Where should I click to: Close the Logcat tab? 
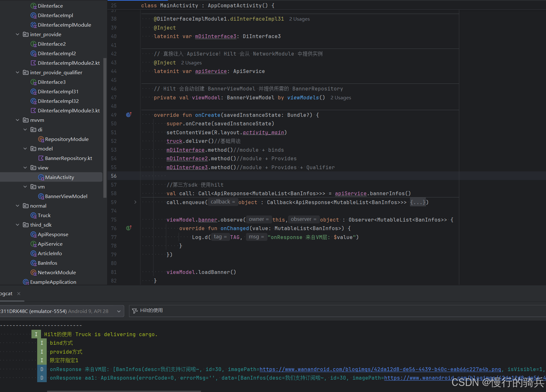19,294
